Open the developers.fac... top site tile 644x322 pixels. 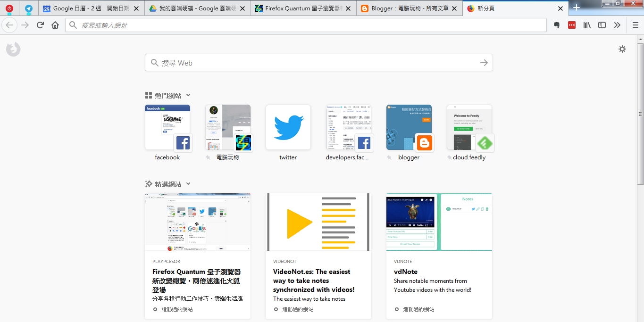pos(349,127)
